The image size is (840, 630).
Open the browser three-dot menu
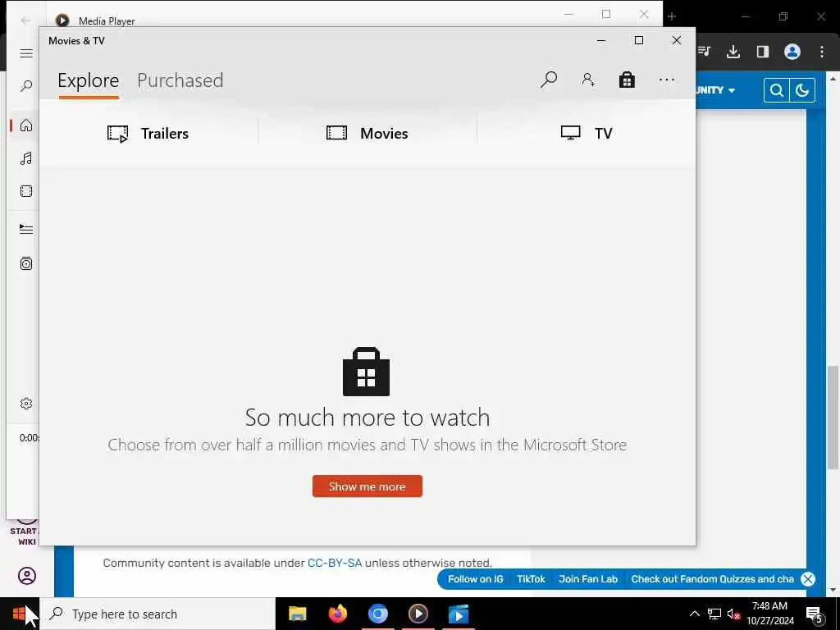click(x=822, y=52)
